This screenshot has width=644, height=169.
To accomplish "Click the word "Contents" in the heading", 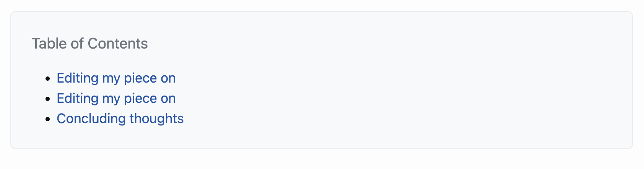I will click(x=118, y=44).
